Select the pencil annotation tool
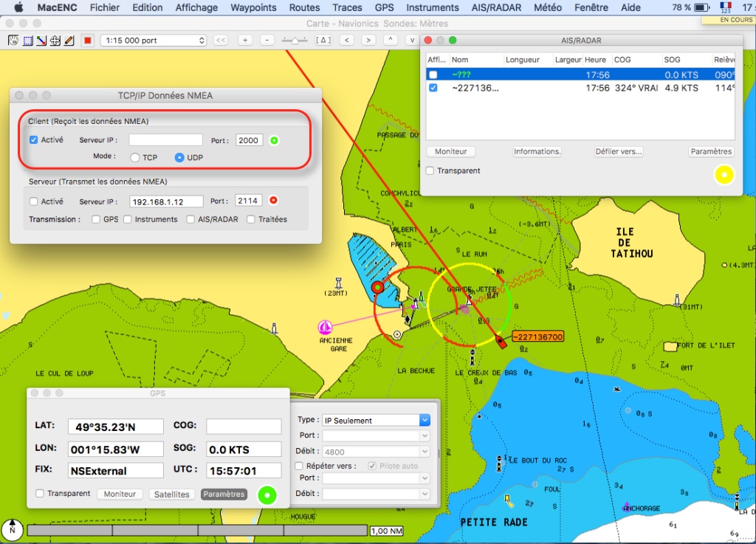 (x=69, y=40)
